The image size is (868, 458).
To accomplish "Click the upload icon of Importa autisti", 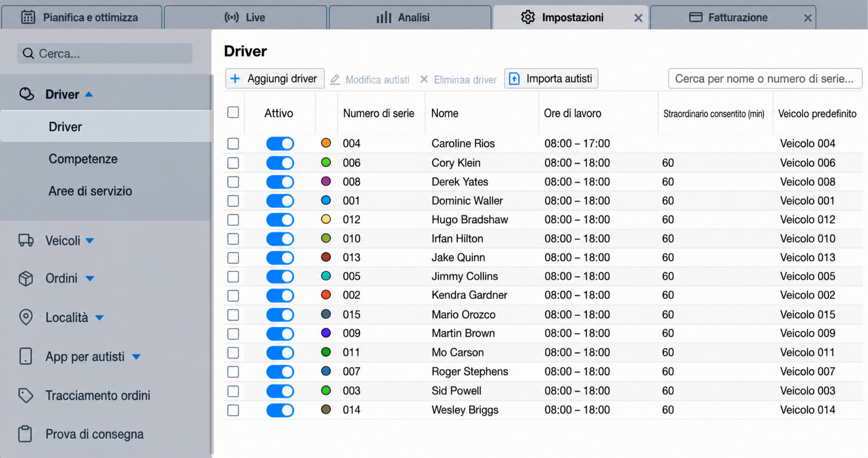I will 514,79.
